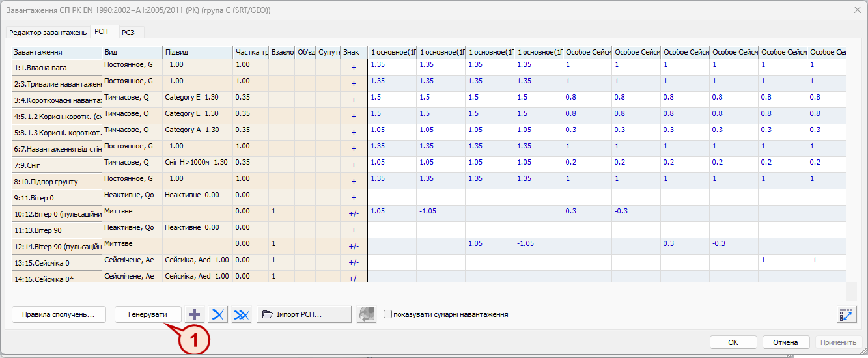Click the Імпорт РСН button
The height and width of the screenshot is (358, 868).
pyautogui.click(x=304, y=314)
